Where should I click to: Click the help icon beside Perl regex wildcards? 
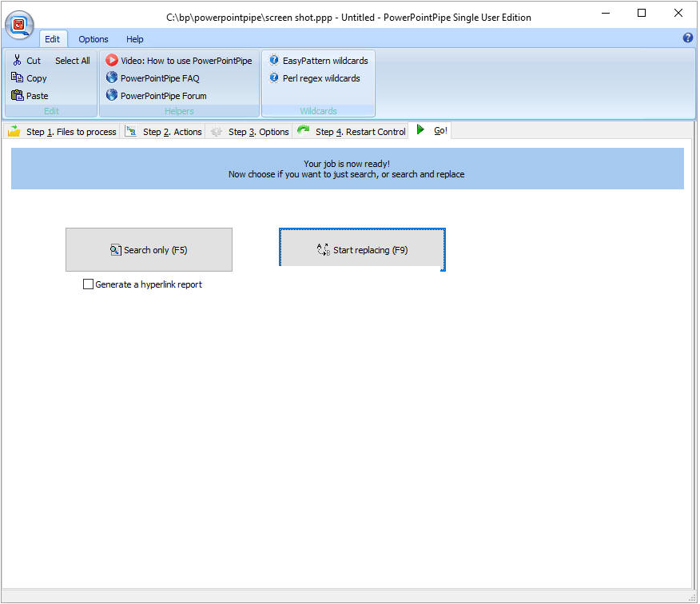273,77
